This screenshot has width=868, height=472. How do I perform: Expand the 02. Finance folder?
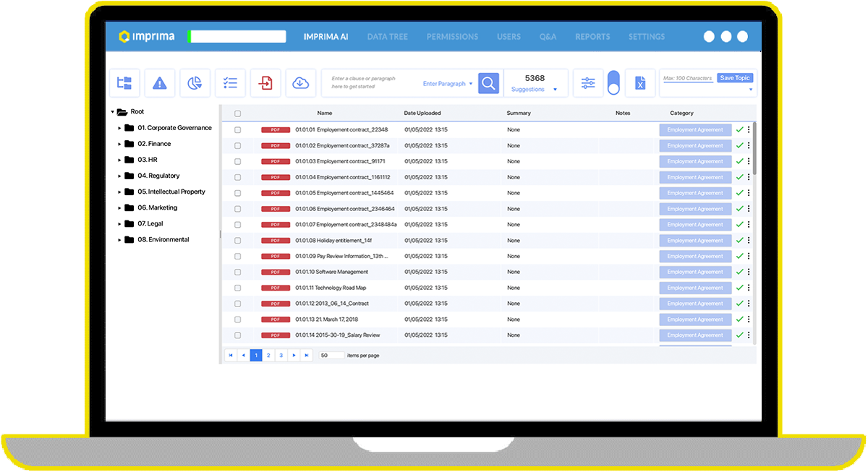119,144
